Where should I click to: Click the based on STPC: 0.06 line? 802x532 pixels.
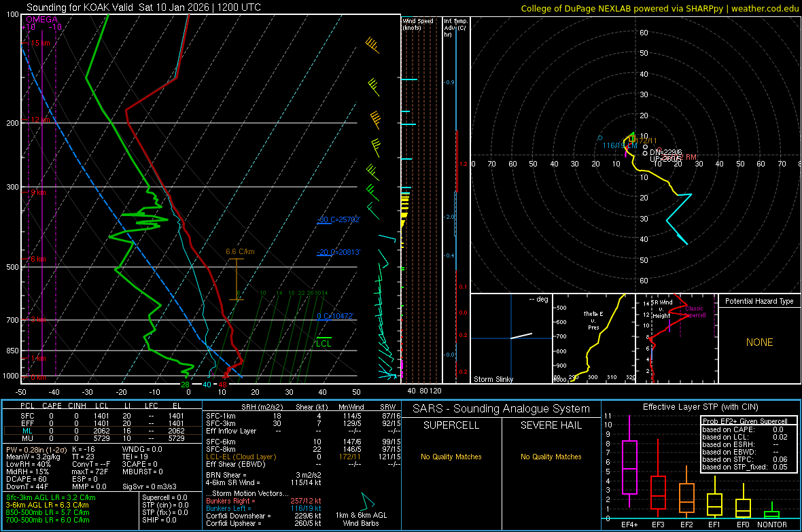coord(745,459)
